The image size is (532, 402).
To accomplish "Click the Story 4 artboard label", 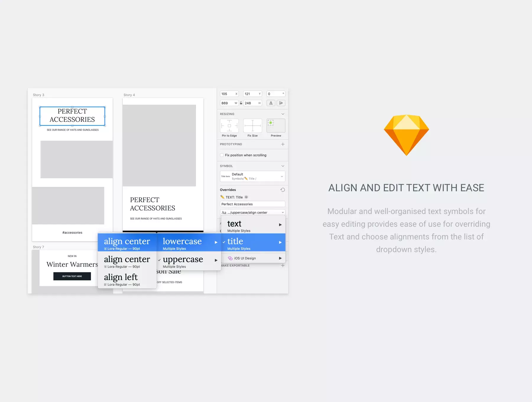I will click(129, 95).
